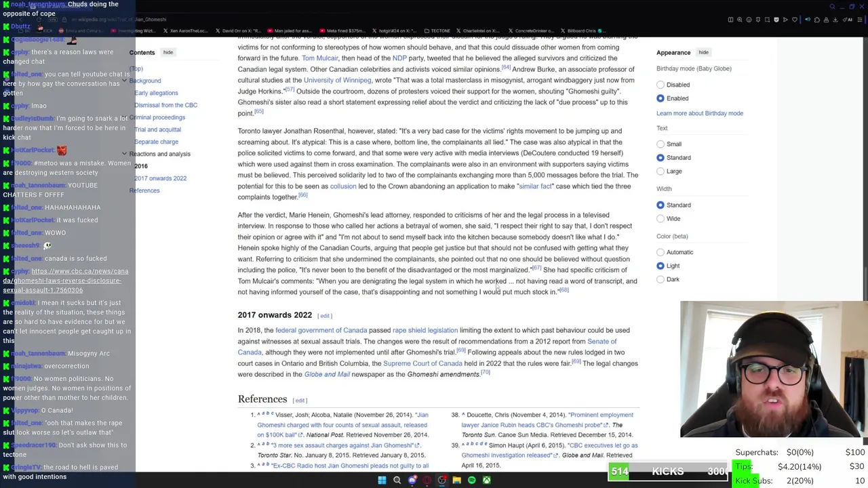The width and height of the screenshot is (868, 488).
Task: Collapse the Reactions and analysis section arrow
Action: [x=124, y=154]
